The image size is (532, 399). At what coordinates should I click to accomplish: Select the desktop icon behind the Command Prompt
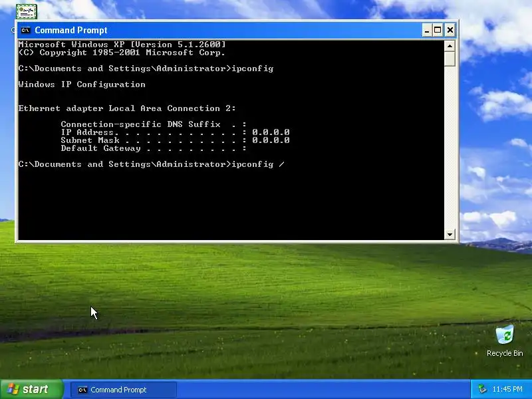(26, 12)
